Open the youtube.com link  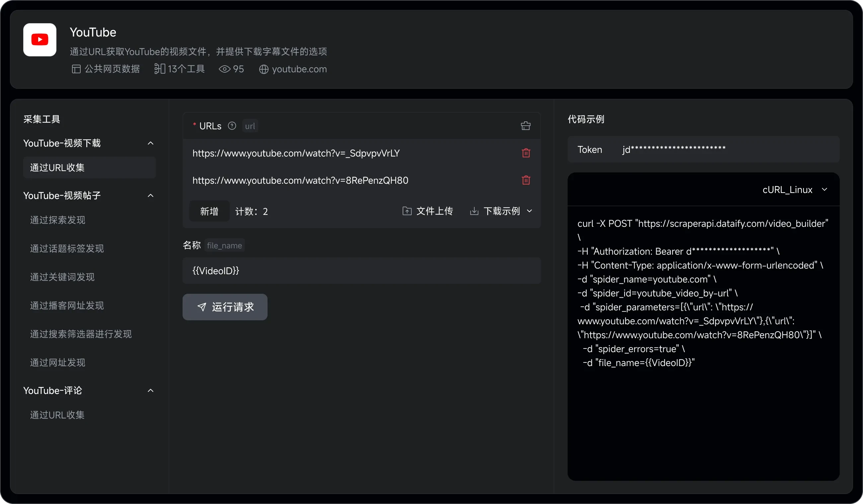[299, 69]
